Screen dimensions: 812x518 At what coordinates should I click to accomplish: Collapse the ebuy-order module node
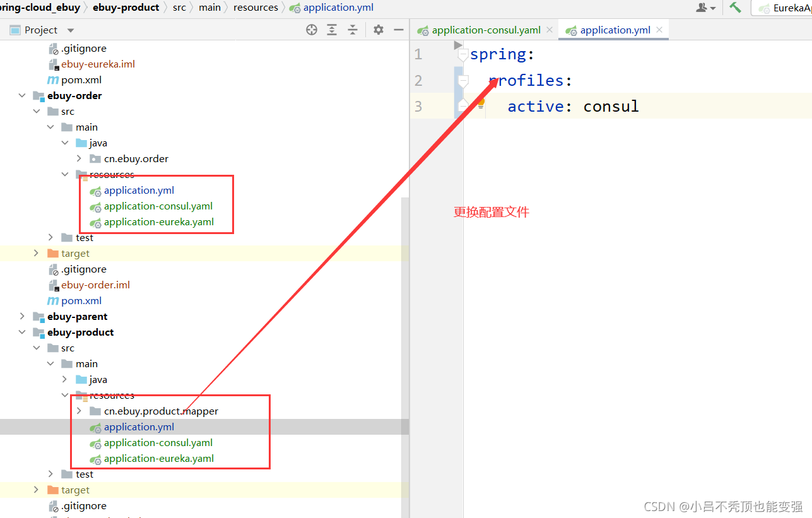coord(22,96)
